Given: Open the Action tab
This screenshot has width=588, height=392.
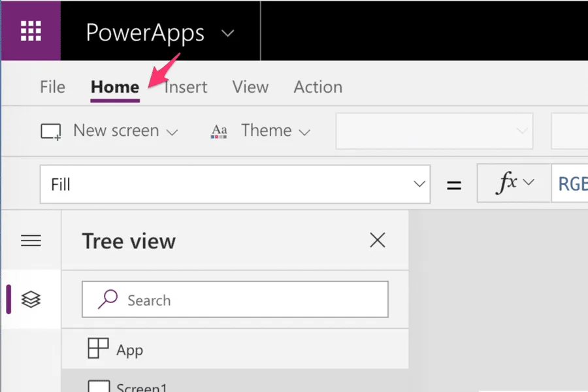Looking at the screenshot, I should coord(318,87).
